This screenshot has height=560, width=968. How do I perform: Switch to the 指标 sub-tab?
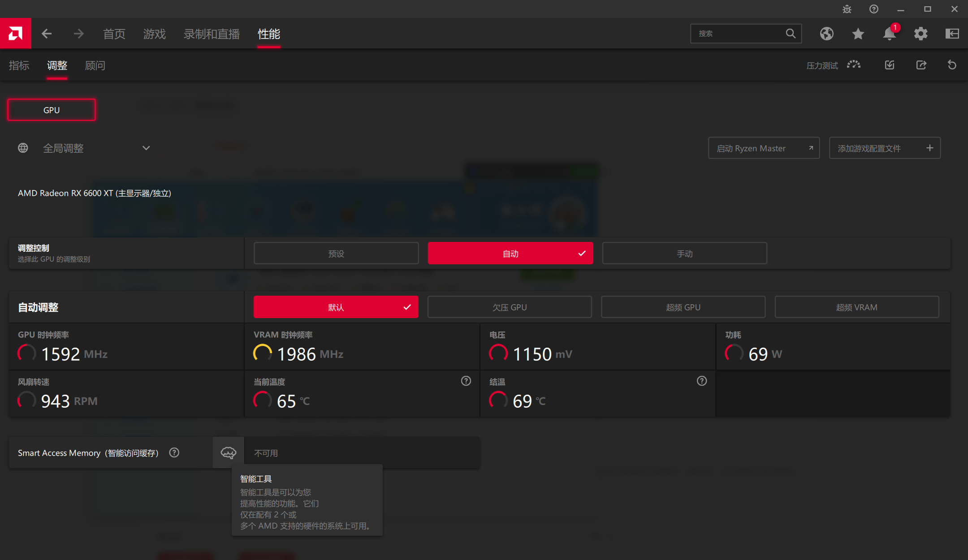(x=19, y=65)
